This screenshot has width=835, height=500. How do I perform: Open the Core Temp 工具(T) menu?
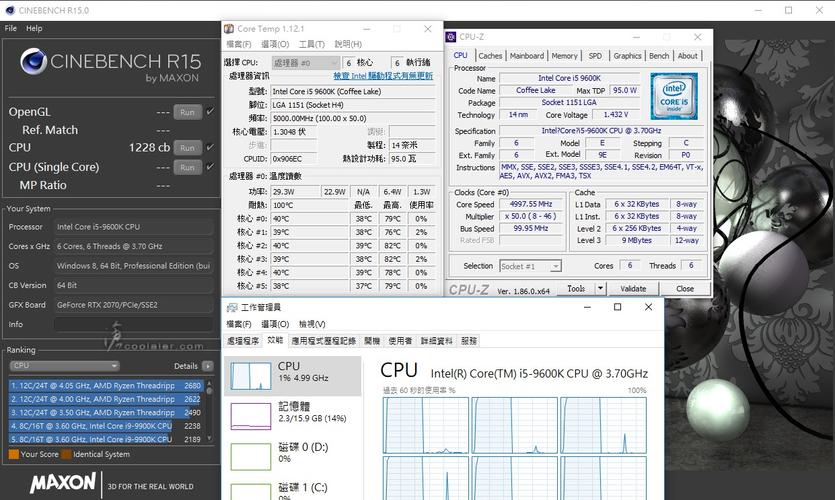click(312, 44)
